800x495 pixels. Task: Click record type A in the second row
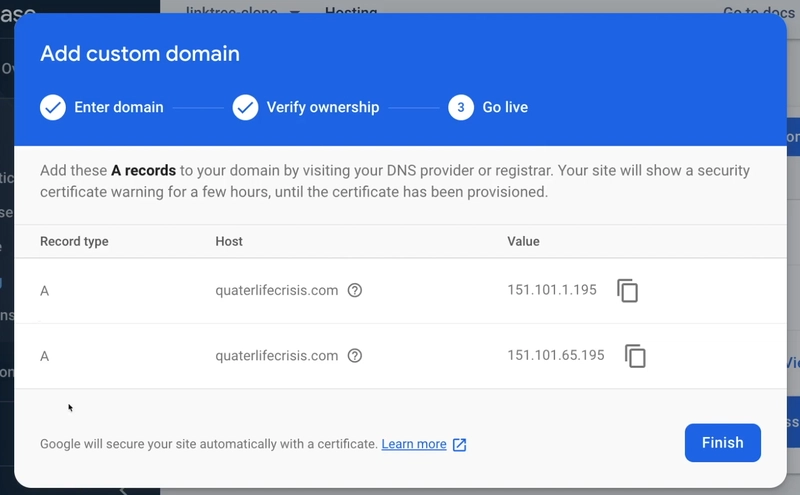[44, 356]
